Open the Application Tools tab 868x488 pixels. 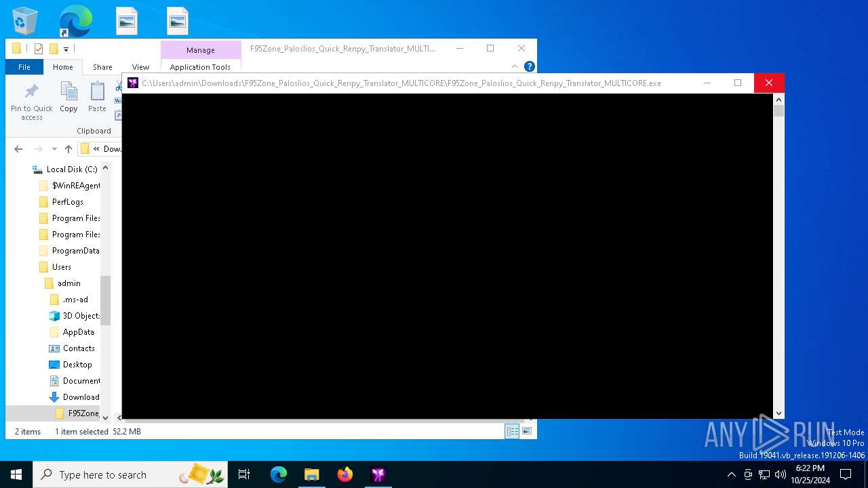click(200, 67)
